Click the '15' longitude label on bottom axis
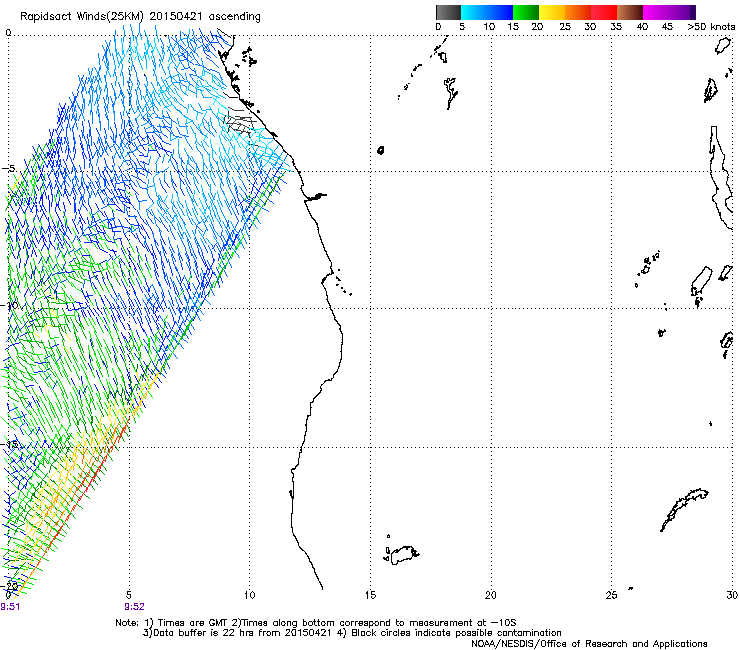This screenshot has width=740, height=650. [x=370, y=595]
